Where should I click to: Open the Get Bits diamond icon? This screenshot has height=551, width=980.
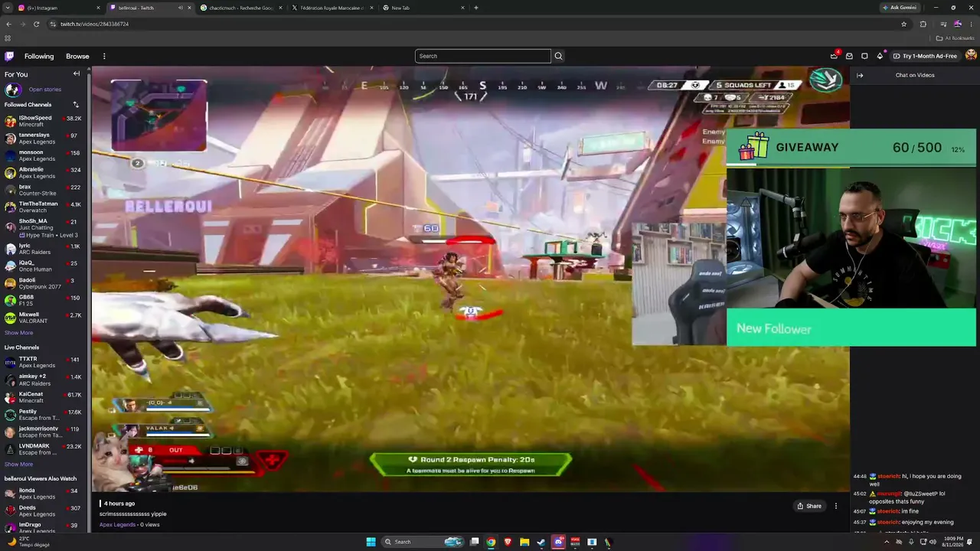point(880,56)
